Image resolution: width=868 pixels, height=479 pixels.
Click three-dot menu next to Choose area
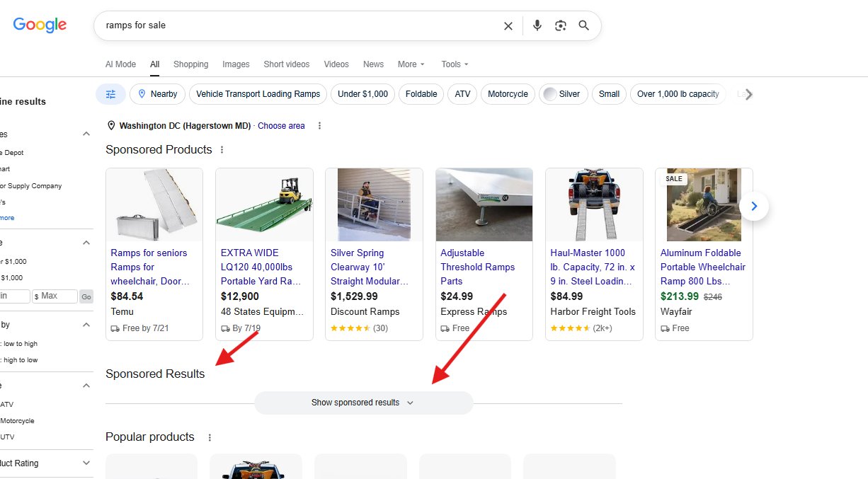click(x=319, y=126)
